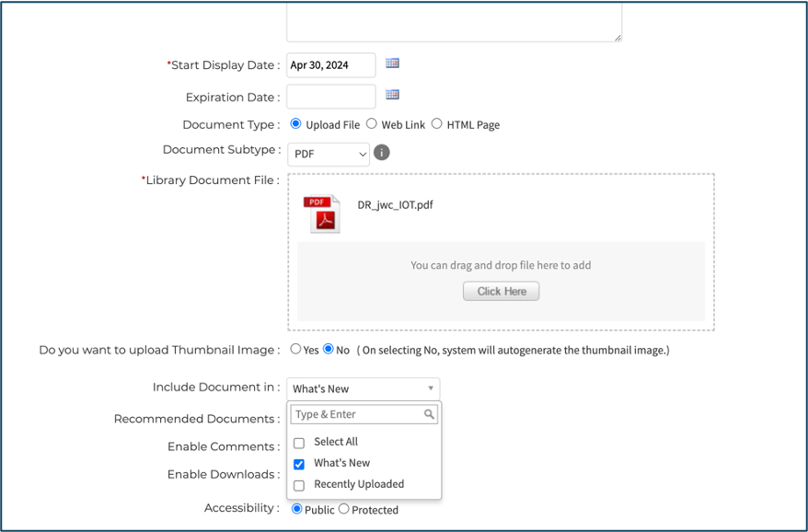This screenshot has height=532, width=808.
Task: Click the textarea resize handle corner
Action: coord(618,37)
